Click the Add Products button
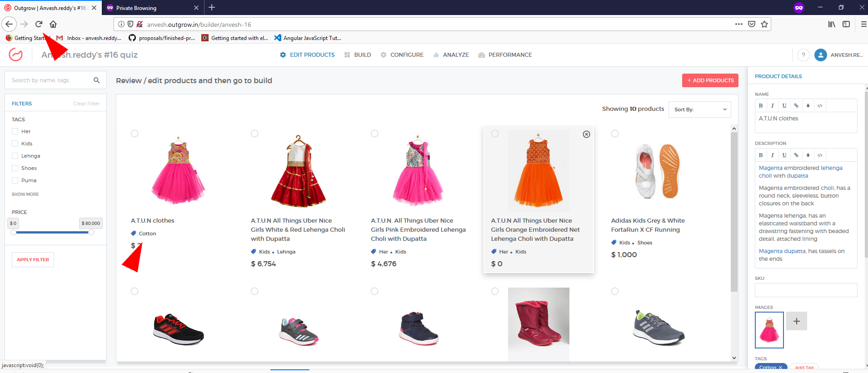This screenshot has width=868, height=373. 710,80
